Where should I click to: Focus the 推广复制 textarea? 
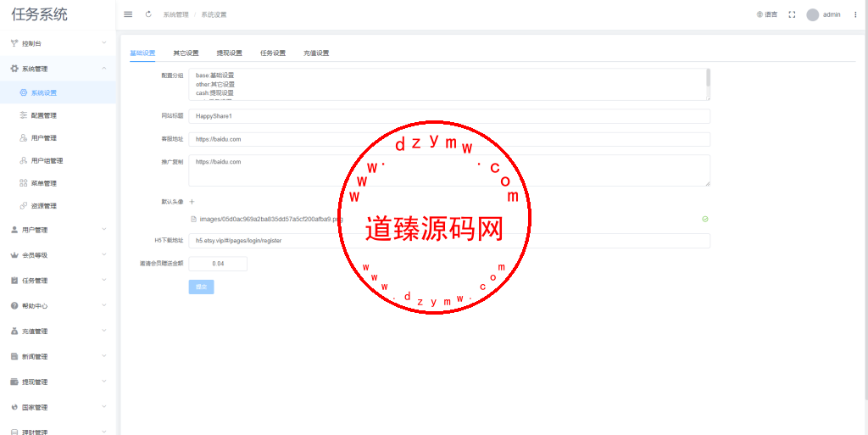[x=449, y=170]
